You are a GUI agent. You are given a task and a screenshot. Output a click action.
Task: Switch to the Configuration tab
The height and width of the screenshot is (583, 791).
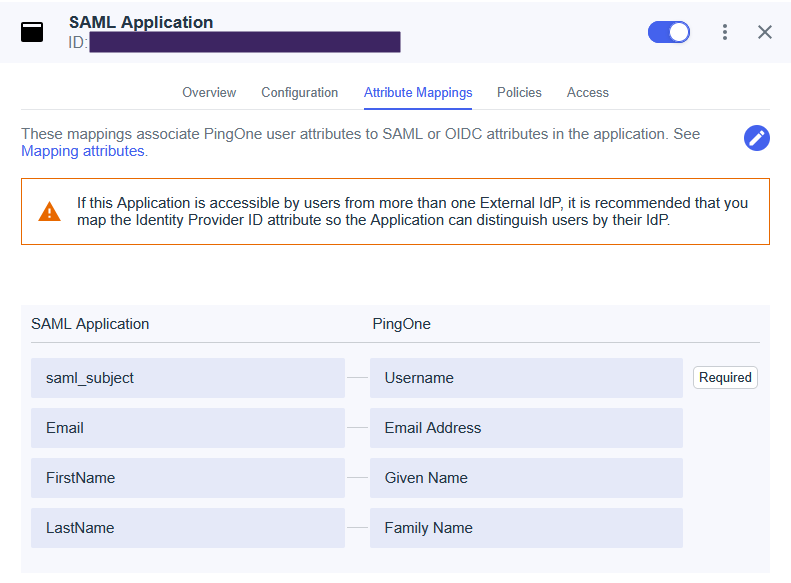300,93
